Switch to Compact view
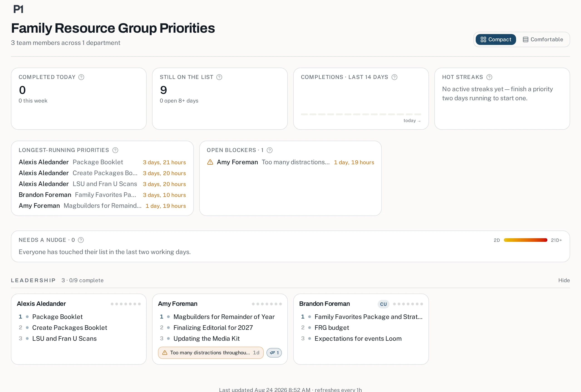This screenshot has height=392, width=581. click(x=496, y=39)
